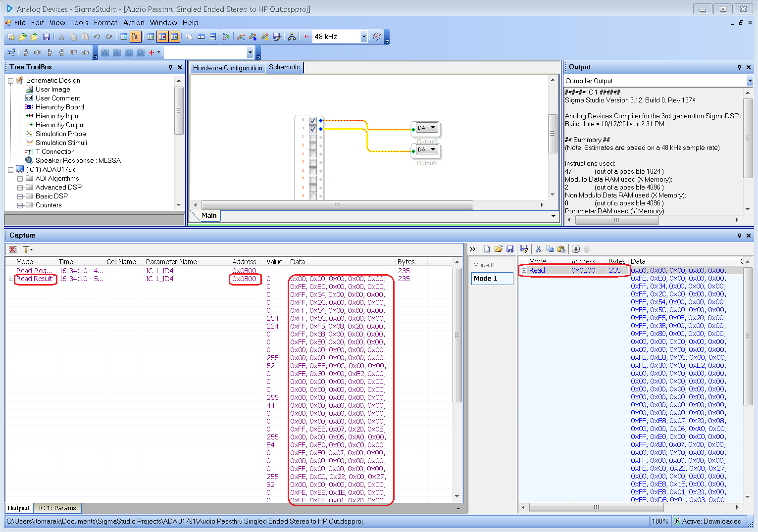Expand the ADI Algorithms tree node
This screenshot has width=758, height=532.
tap(20, 179)
